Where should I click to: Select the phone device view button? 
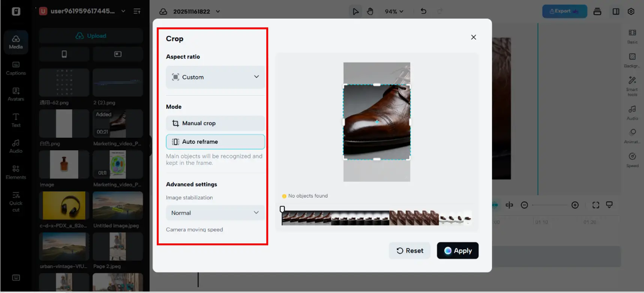pyautogui.click(x=64, y=54)
